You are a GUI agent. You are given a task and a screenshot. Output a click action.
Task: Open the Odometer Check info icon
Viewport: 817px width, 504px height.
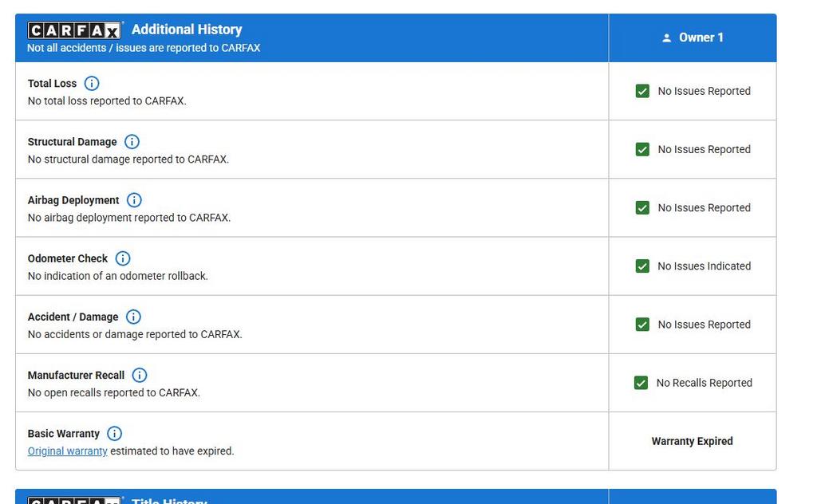click(x=122, y=258)
